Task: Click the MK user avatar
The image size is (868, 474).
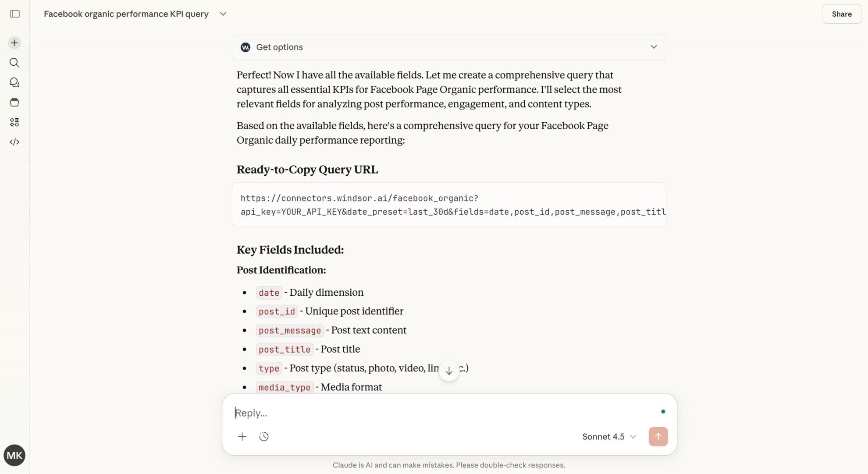Action: click(14, 455)
